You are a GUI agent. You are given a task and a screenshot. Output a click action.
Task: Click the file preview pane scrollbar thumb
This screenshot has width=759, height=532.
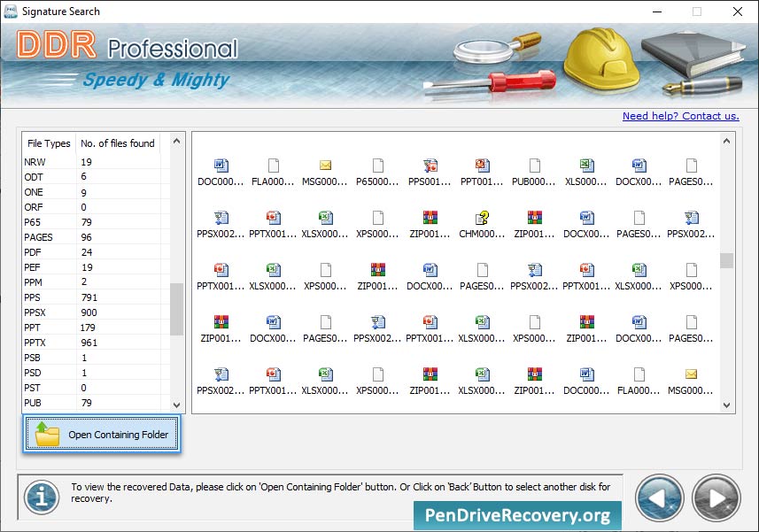(x=726, y=260)
